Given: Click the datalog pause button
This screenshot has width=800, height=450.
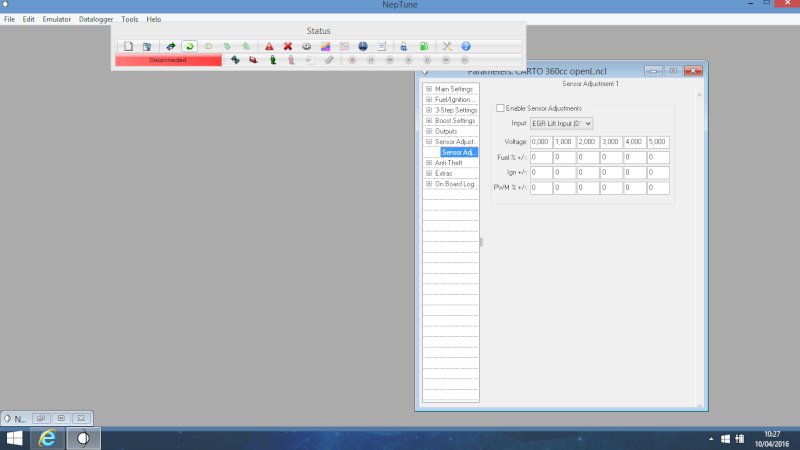Looking at the screenshot, I should pyautogui.click(x=427, y=60).
